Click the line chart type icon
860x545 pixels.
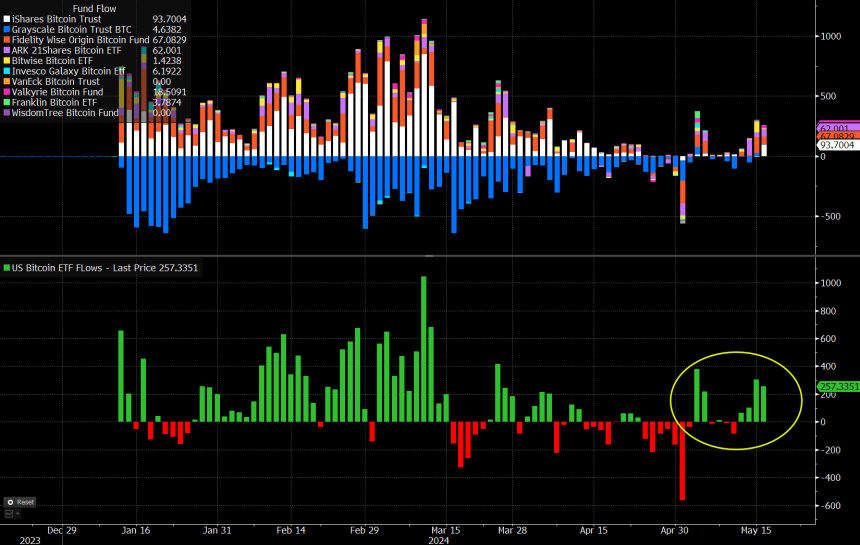coord(11,513)
